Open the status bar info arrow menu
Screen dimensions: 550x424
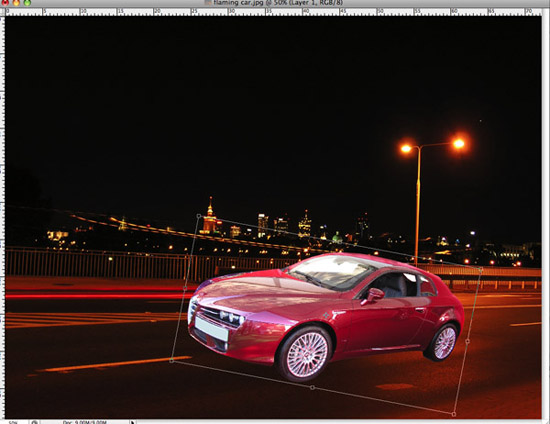pyautogui.click(x=133, y=422)
